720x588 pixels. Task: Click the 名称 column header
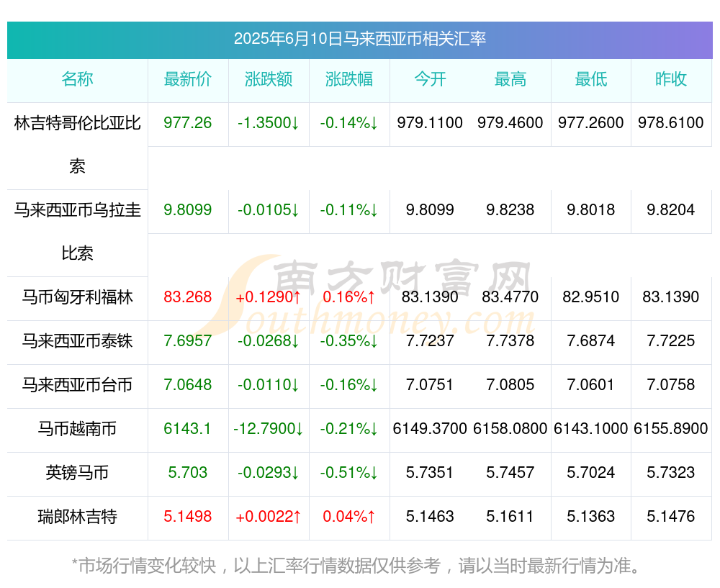tap(77, 79)
